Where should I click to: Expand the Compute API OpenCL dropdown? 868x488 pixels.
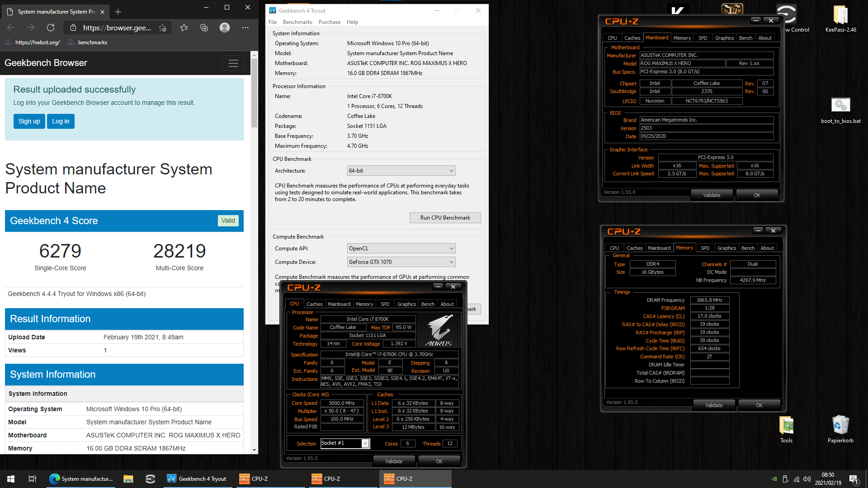tap(401, 249)
